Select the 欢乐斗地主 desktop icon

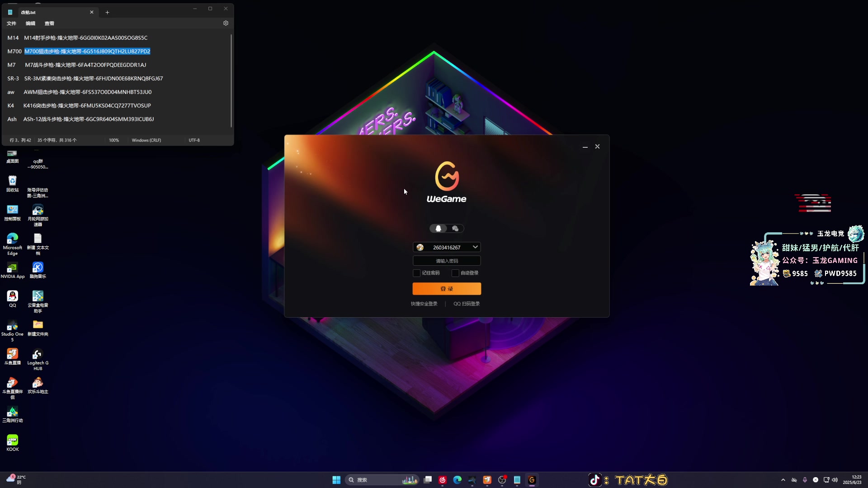(38, 385)
